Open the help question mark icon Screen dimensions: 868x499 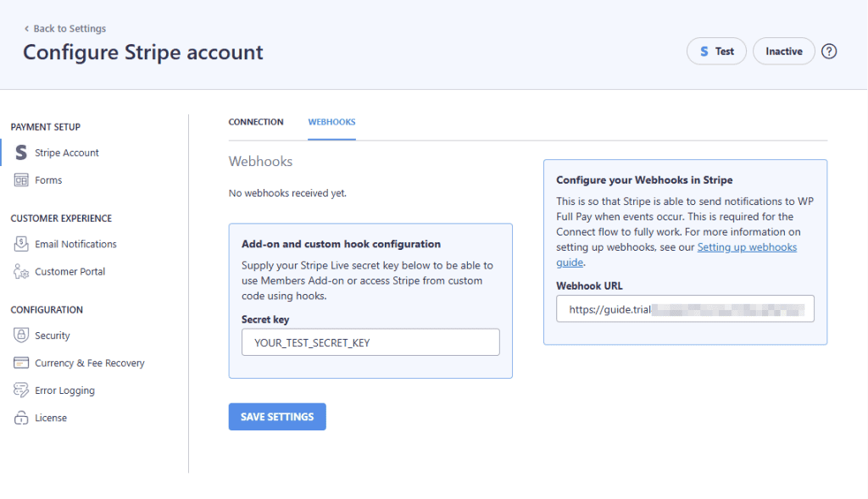pos(829,51)
